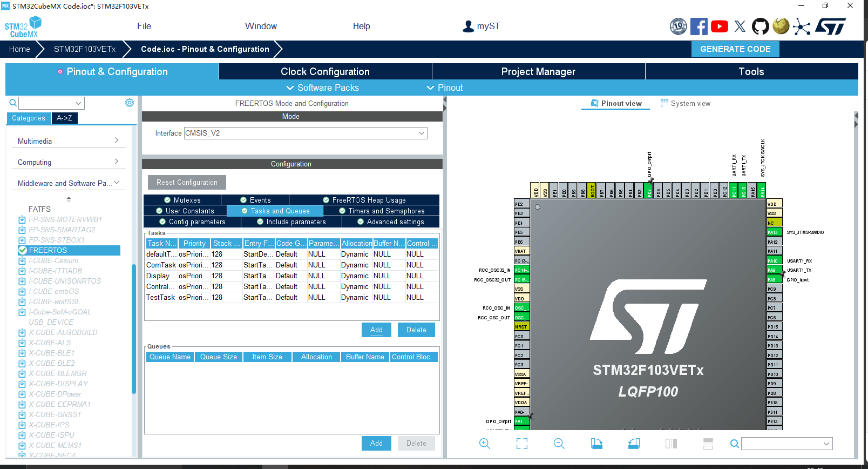Click the download icon next to I-CUBE-embOS

[x=22, y=291]
